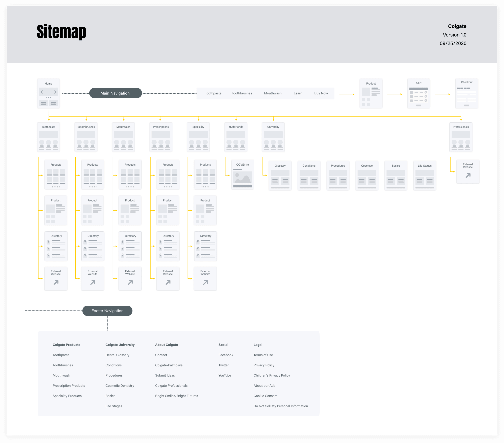Click Cookie Consent legal link
Image resolution: width=504 pixels, height=443 pixels.
coord(266,396)
